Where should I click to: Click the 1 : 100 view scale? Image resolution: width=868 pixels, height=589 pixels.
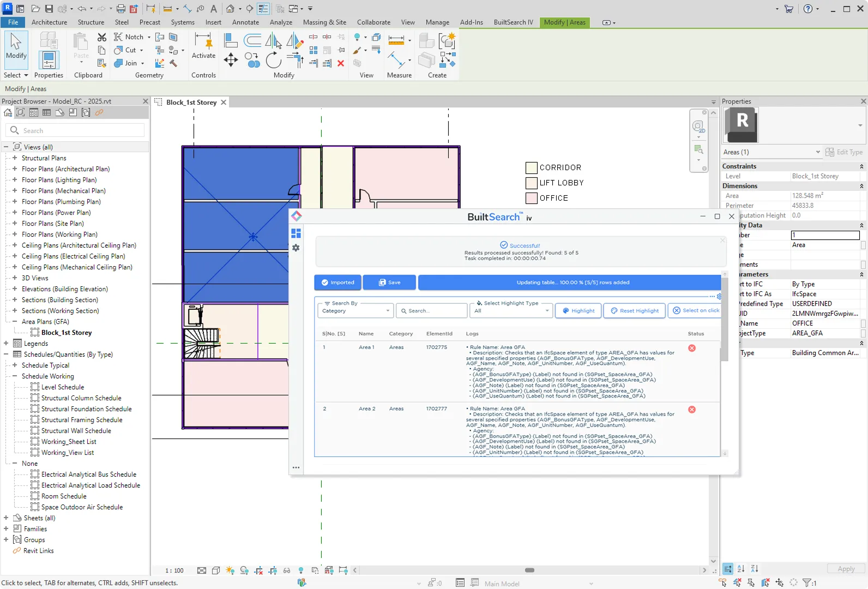[x=174, y=570]
